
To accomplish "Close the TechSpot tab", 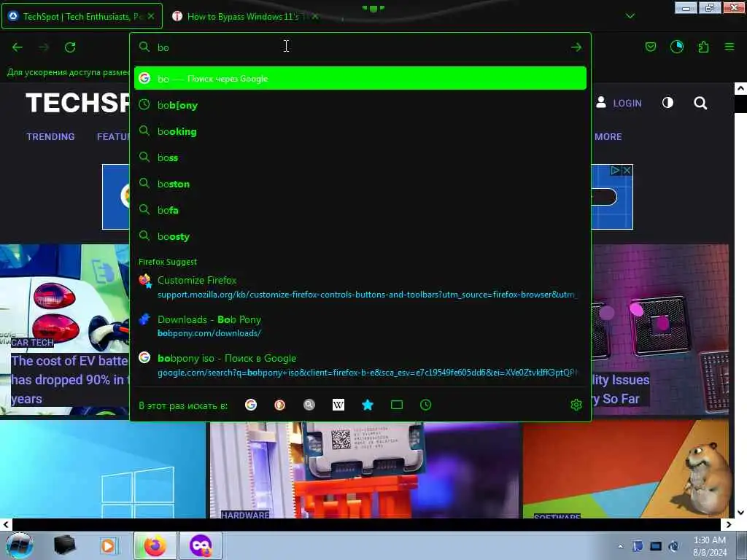I will click(151, 16).
